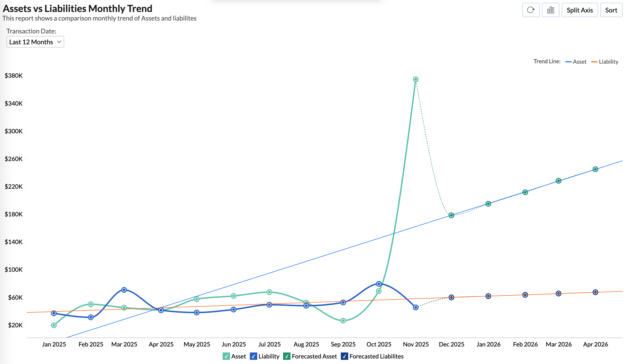Refresh the report using the reload icon

[x=531, y=10]
